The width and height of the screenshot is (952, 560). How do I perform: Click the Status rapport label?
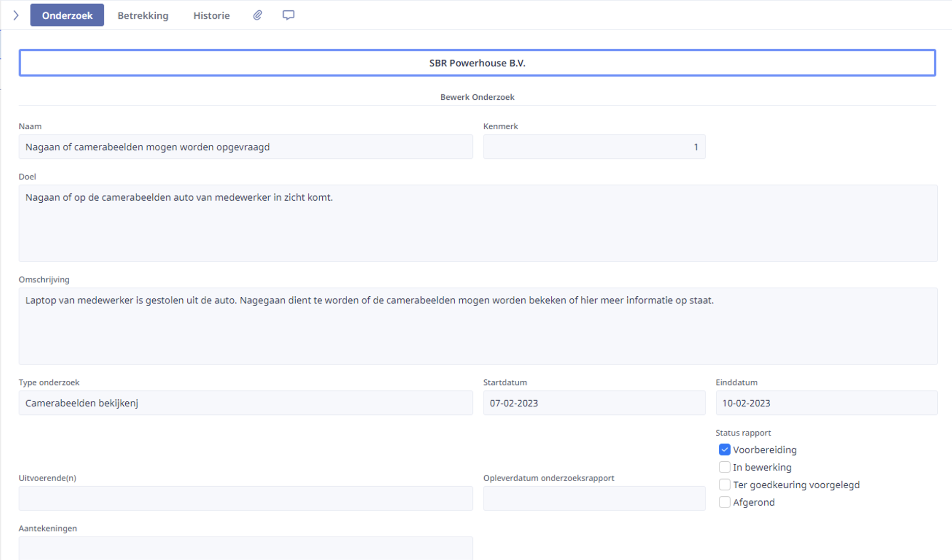[743, 433]
